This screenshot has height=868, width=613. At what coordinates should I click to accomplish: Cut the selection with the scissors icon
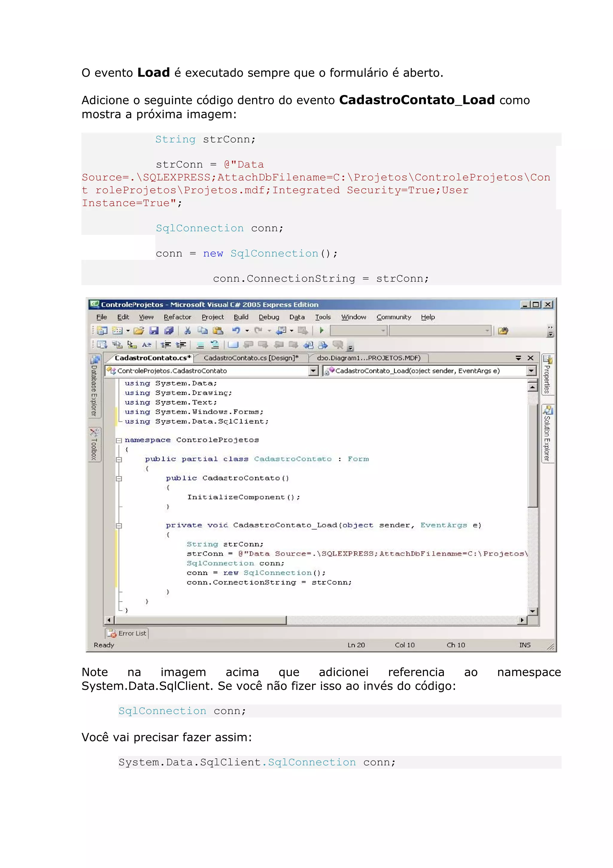[187, 331]
